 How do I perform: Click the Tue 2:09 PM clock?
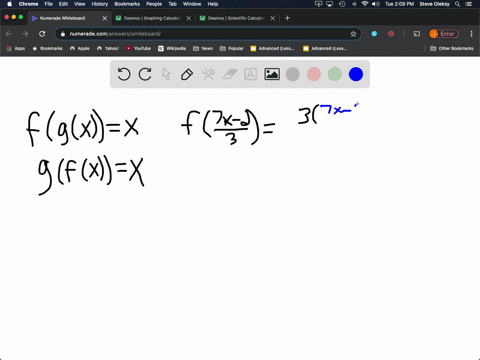click(x=399, y=4)
